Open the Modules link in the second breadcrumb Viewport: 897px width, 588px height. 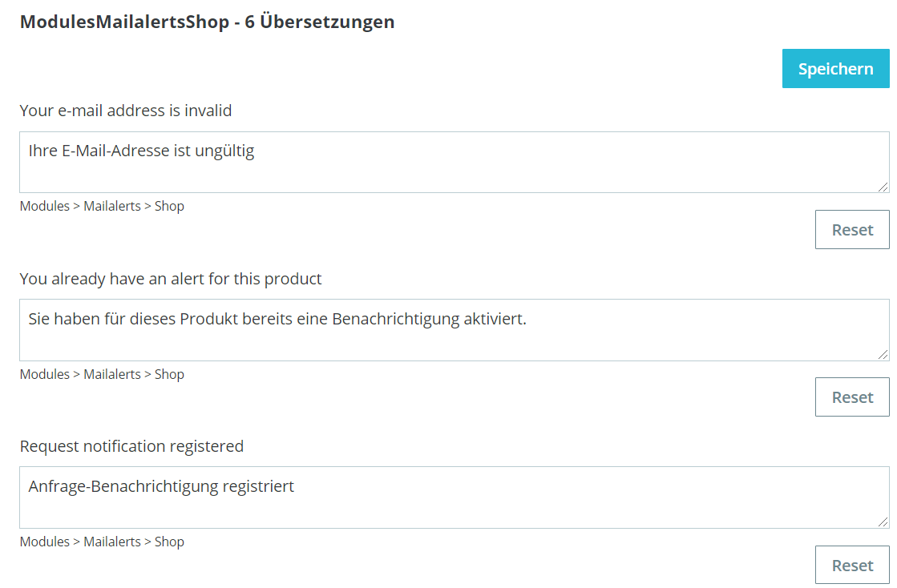click(x=44, y=374)
